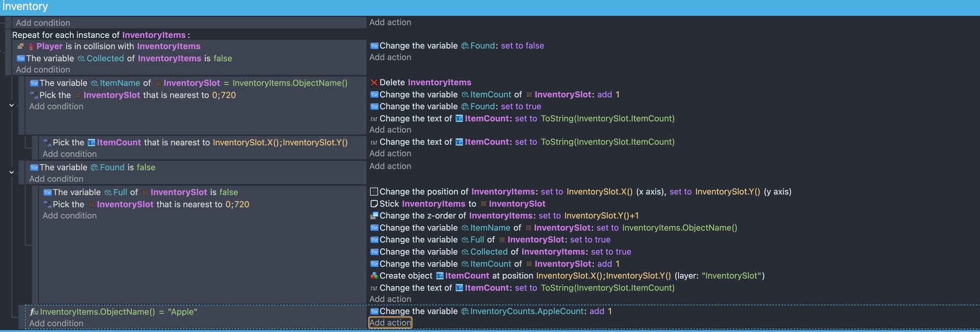Click Add action below the AppleCount action

390,323
